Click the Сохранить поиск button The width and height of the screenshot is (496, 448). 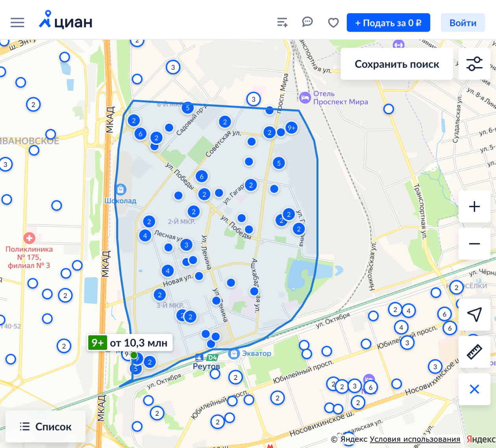pyautogui.click(x=396, y=64)
